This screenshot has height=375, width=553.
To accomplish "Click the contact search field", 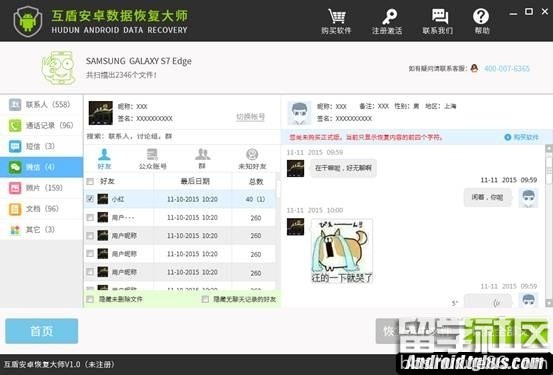I will 182,136.
